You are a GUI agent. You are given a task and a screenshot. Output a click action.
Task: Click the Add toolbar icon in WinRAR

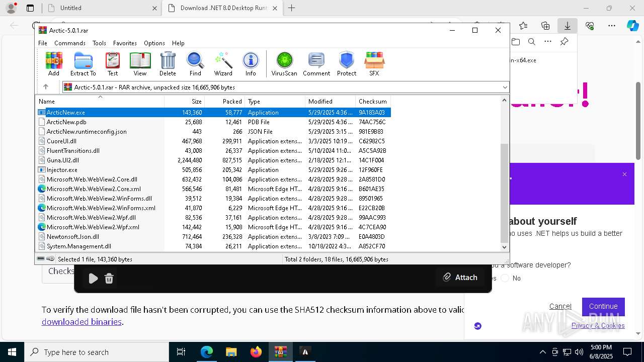tap(54, 64)
